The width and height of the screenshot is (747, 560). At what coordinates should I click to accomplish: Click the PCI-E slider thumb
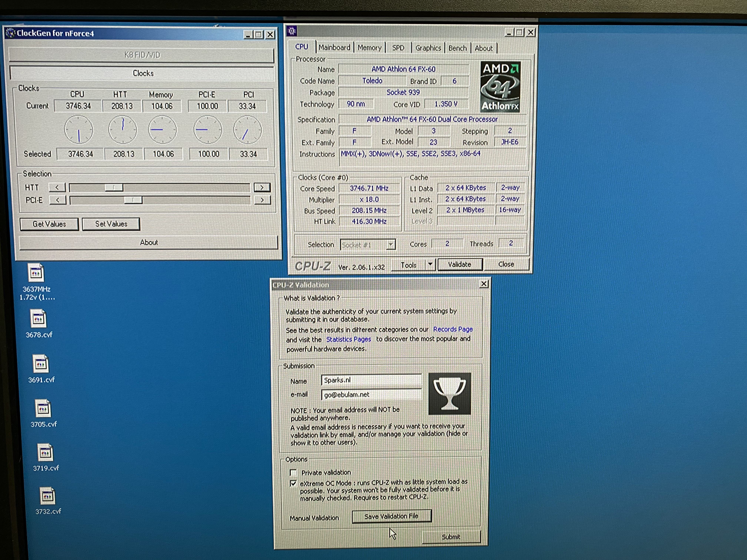[x=133, y=200]
